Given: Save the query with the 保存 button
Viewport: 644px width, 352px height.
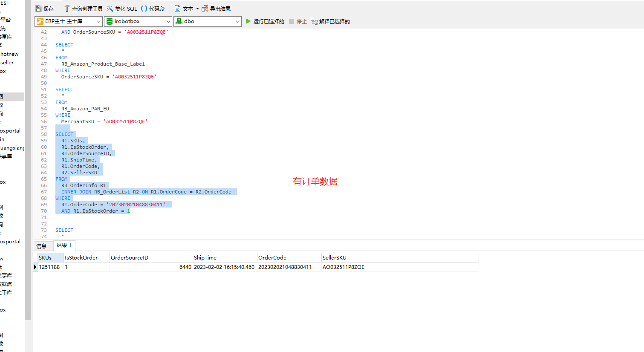Looking at the screenshot, I should [x=44, y=9].
